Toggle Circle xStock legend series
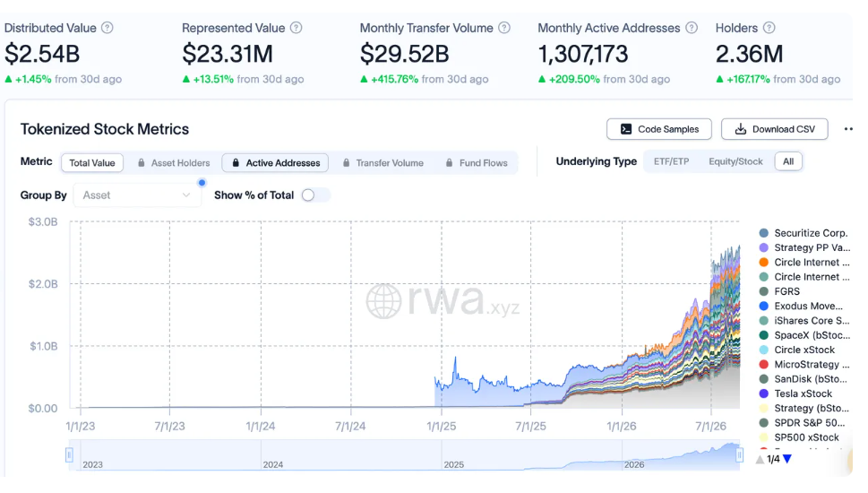The height and width of the screenshot is (493, 868). coord(797,350)
